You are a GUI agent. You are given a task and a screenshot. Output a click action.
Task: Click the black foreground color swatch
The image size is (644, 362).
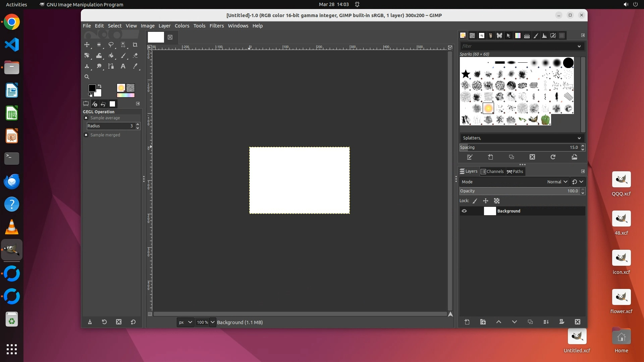click(92, 88)
